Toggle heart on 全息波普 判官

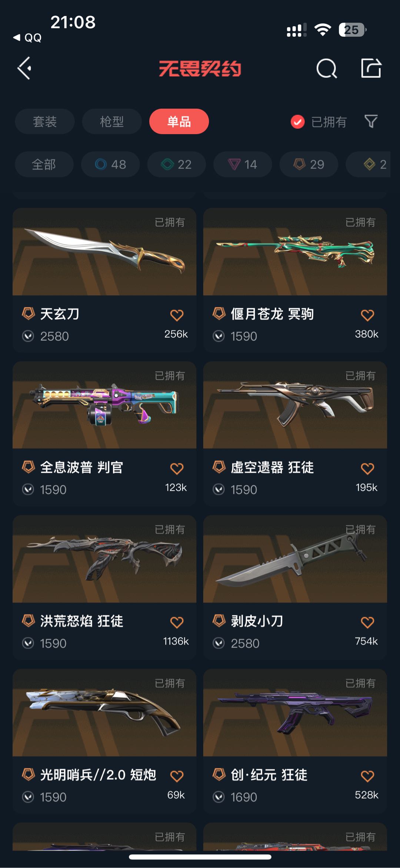tap(177, 468)
